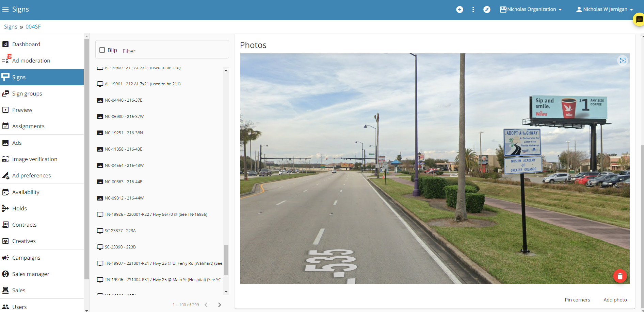
Task: Toggle the Blip checkbox
Action: coord(102,50)
